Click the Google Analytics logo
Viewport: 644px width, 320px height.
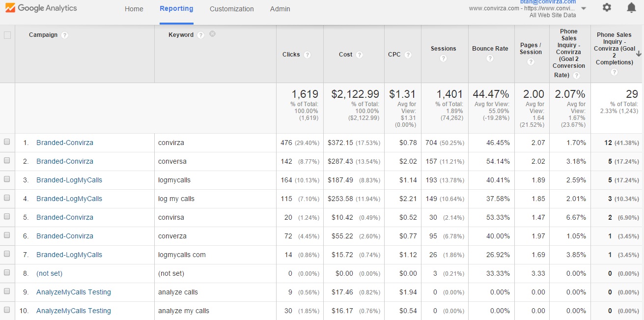click(x=41, y=8)
